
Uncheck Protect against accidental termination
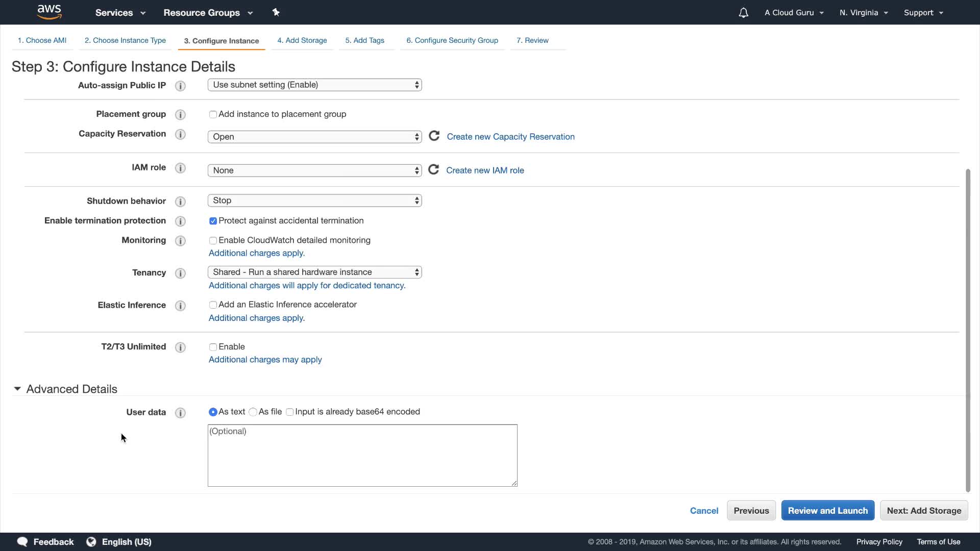tap(213, 221)
